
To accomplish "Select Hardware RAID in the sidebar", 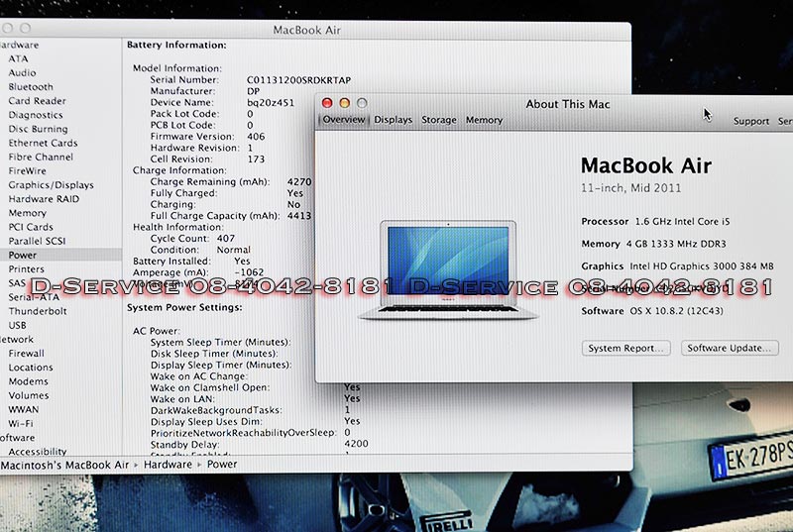I will tap(44, 199).
